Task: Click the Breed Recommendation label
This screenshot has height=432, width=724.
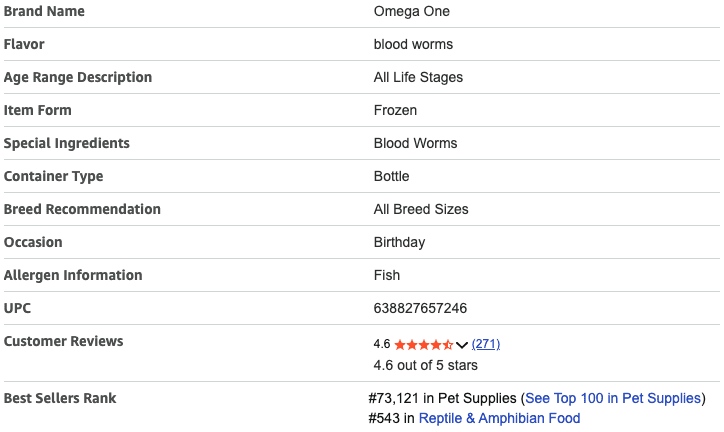Action: click(82, 209)
